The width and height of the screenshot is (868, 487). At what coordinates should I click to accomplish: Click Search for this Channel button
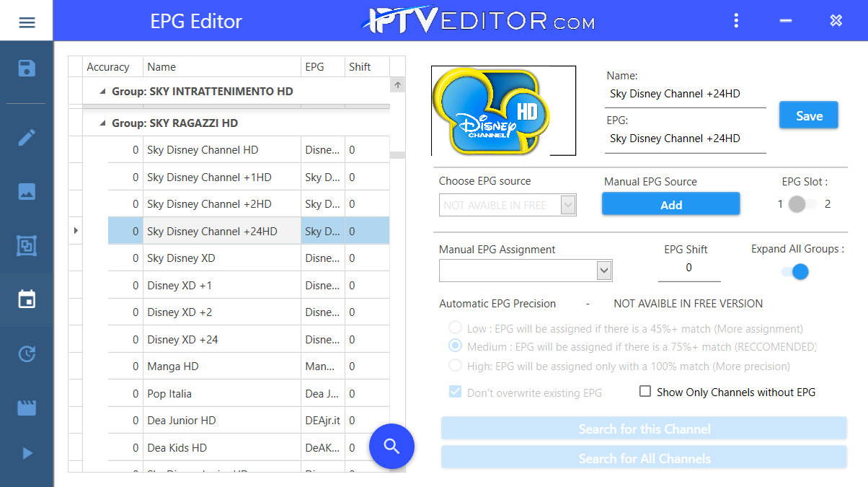[x=644, y=429]
